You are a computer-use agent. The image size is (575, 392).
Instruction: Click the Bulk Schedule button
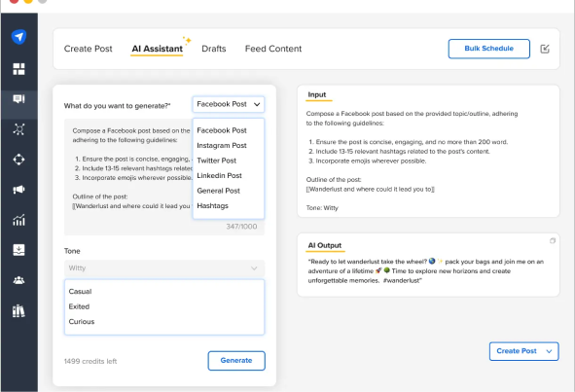[x=488, y=49]
